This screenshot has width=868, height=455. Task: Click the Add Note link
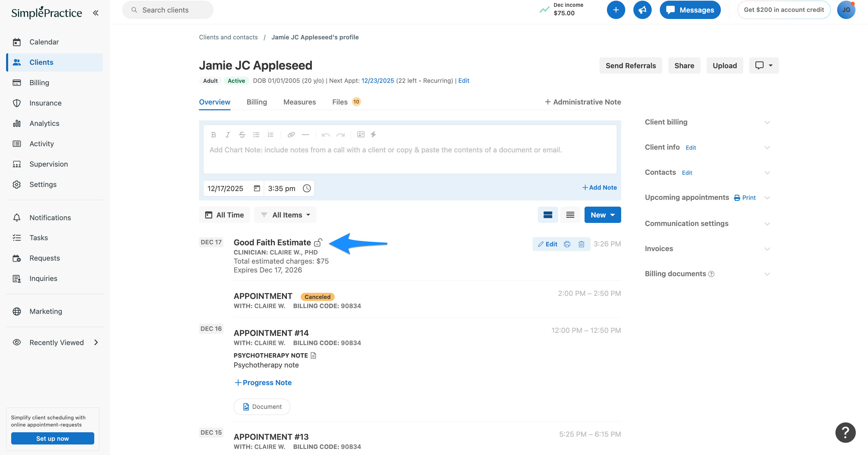(599, 188)
